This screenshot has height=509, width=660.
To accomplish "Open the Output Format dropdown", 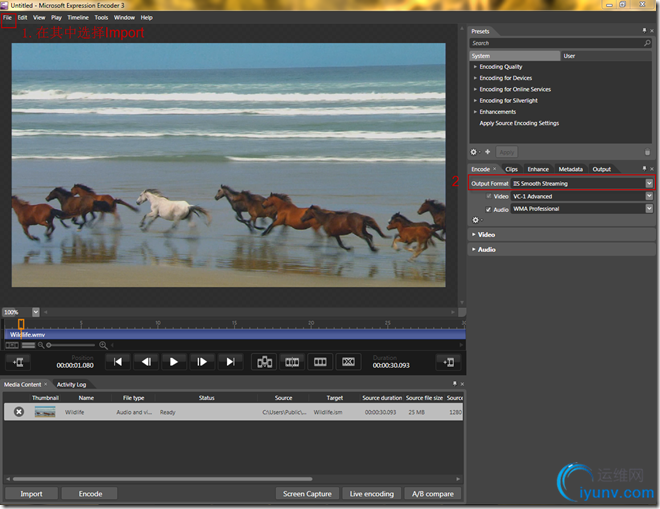I will pos(649,183).
